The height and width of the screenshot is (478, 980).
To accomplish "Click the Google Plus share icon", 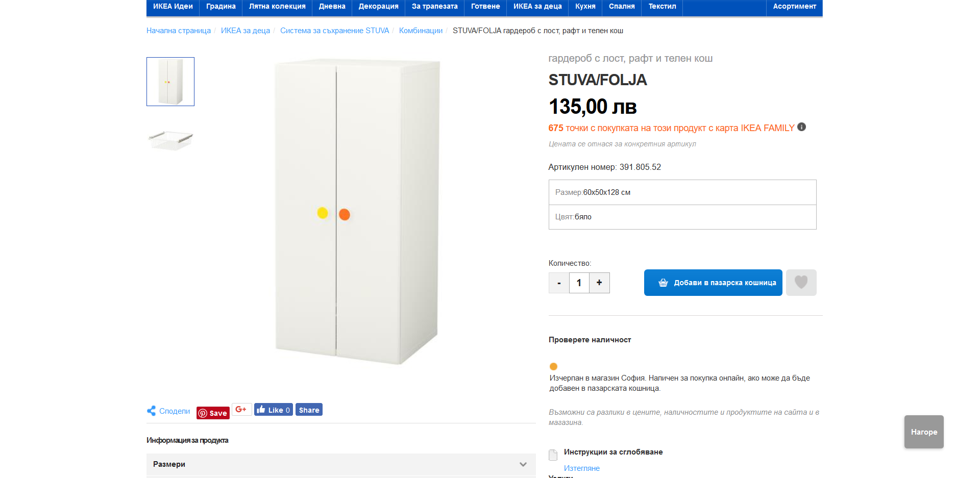I will pyautogui.click(x=241, y=410).
